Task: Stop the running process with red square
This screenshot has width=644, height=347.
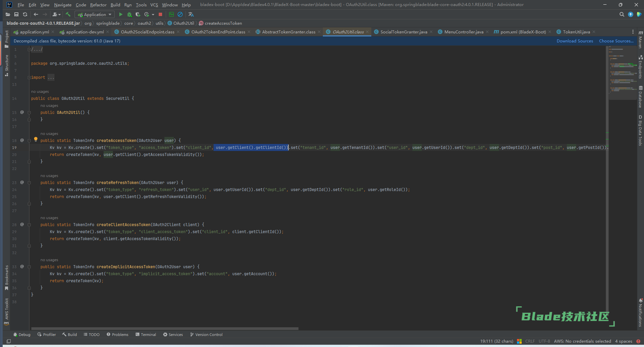Action: 160,14
